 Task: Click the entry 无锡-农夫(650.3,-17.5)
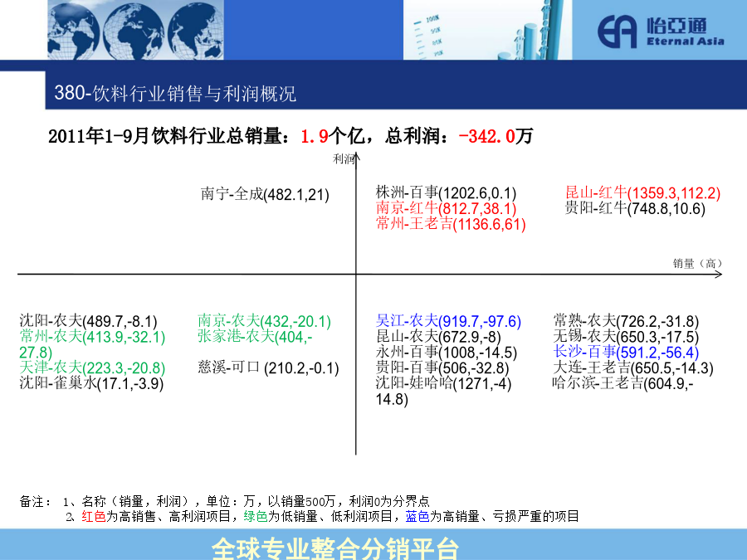pyautogui.click(x=626, y=337)
